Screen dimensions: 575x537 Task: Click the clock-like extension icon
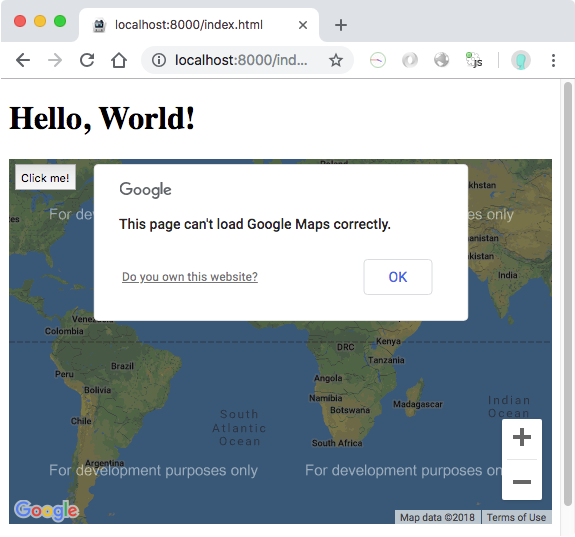tap(378, 60)
